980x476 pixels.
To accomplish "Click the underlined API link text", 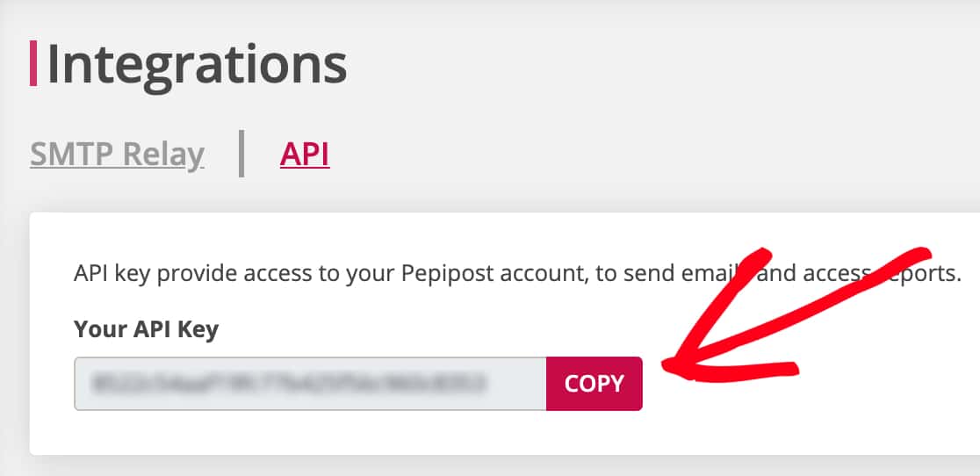I will click(x=305, y=154).
